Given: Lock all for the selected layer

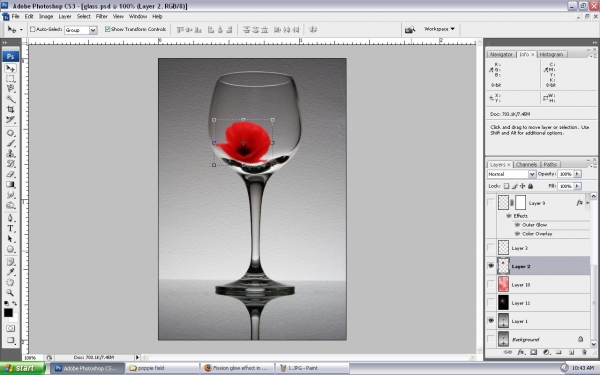Looking at the screenshot, I should (x=530, y=186).
